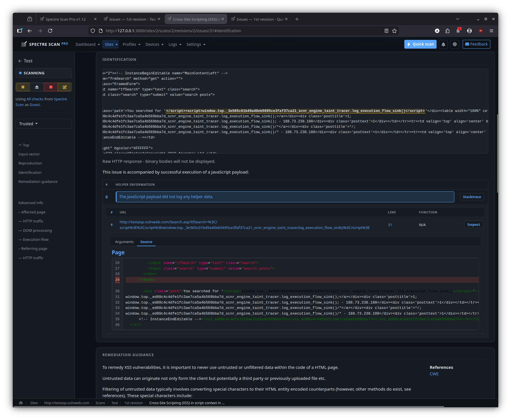Image resolution: width=511 pixels, height=420 pixels.
Task: Open the Feedback button
Action: (x=476, y=44)
